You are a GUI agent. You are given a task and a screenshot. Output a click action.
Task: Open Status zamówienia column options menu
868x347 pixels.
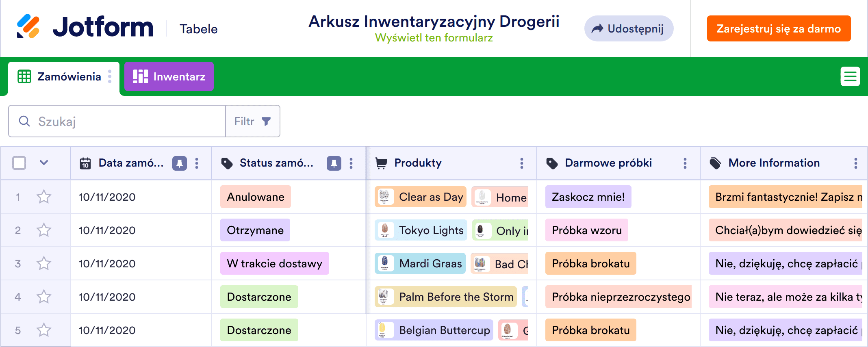point(351,163)
